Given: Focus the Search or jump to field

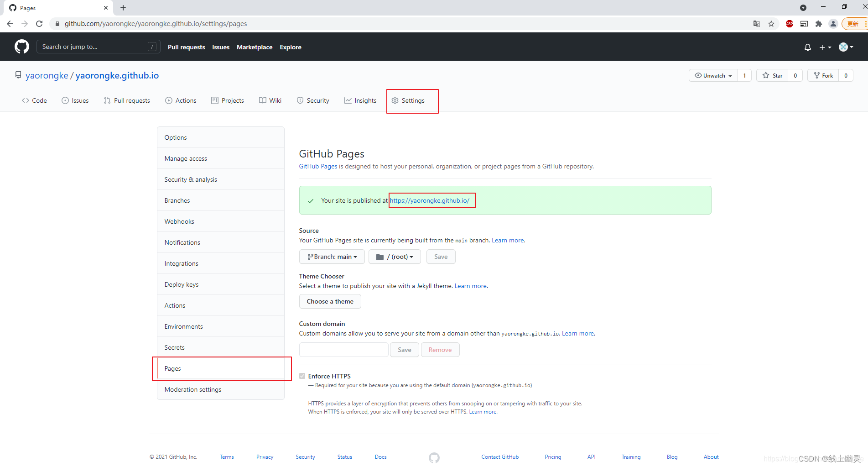Looking at the screenshot, I should click(98, 47).
